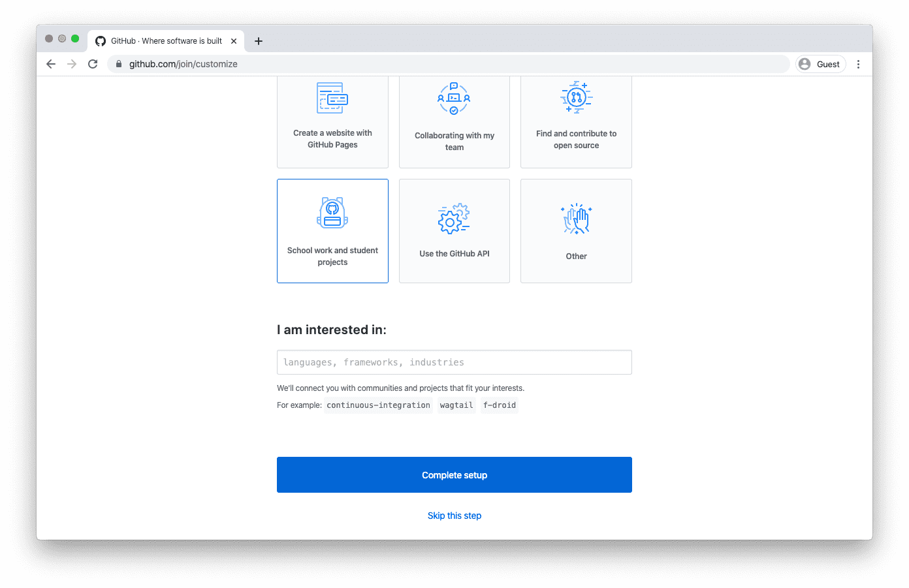The image size is (909, 588).
Task: Click GitHub Pages website icon
Action: coord(332,98)
